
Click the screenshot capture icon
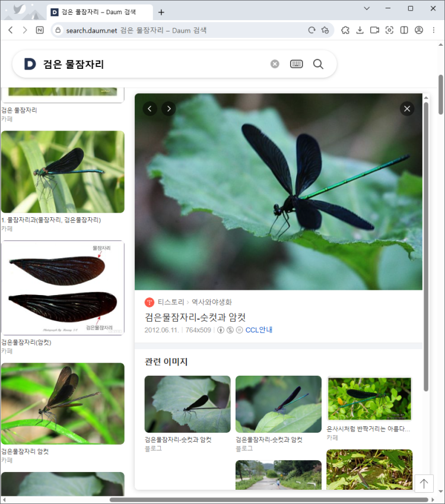(389, 30)
